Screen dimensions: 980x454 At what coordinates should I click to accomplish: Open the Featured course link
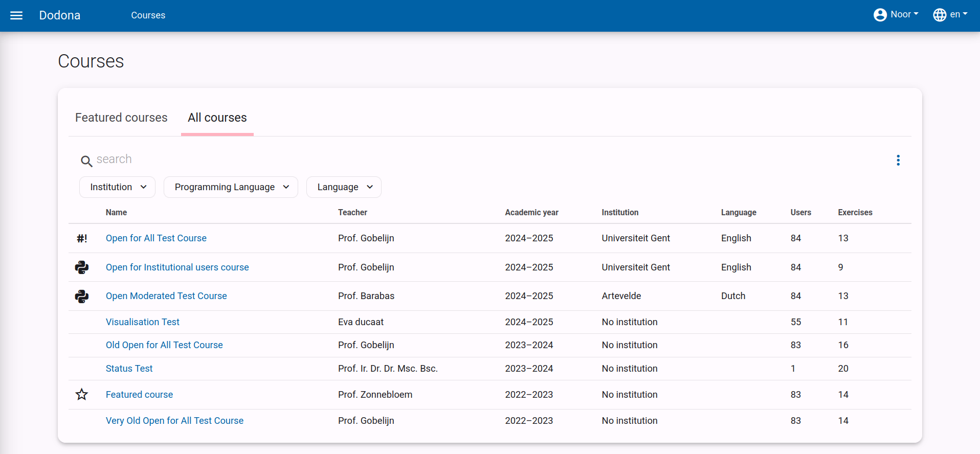(139, 395)
